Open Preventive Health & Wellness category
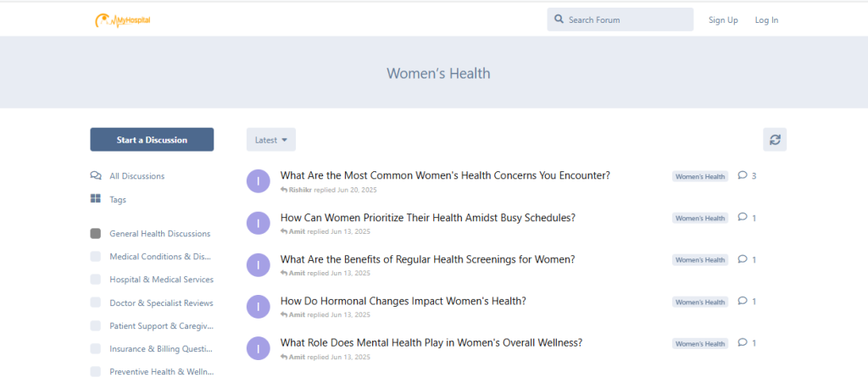The image size is (868, 383). point(161,371)
